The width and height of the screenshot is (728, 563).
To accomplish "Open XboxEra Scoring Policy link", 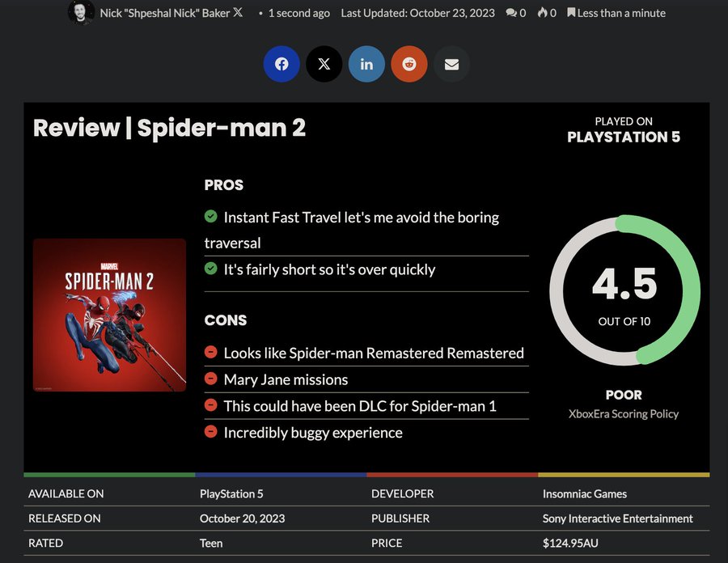I will coord(624,413).
